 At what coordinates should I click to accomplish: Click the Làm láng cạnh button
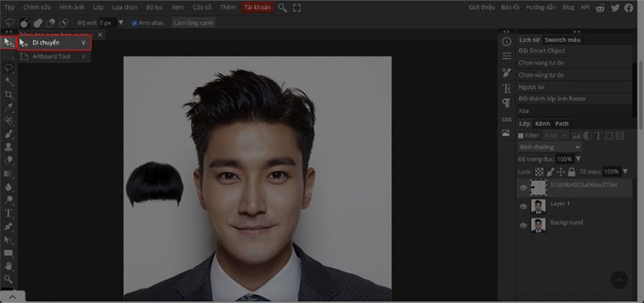click(193, 23)
